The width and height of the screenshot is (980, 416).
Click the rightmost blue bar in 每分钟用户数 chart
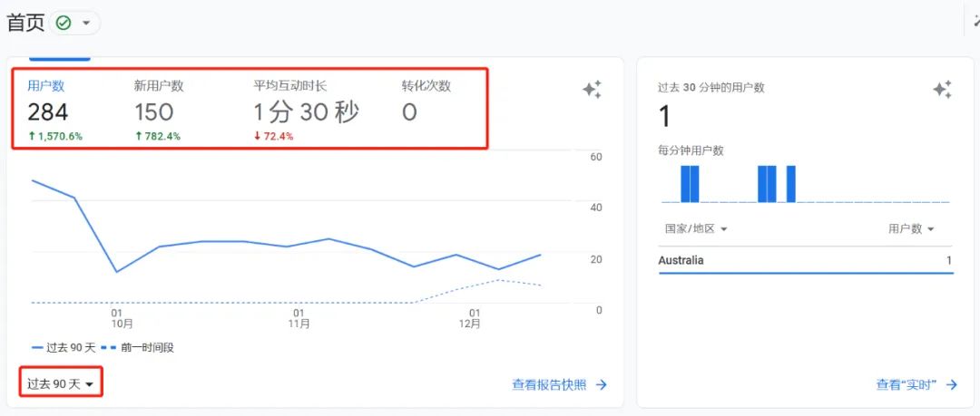pyautogui.click(x=790, y=184)
